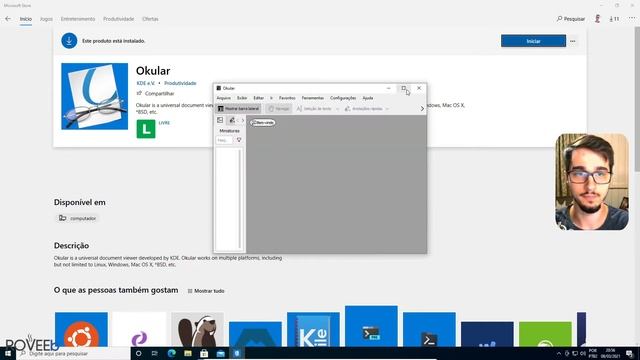Toggle Mostrar barra lateral in Okular toolbar
The height and width of the screenshot is (360, 640).
point(238,109)
